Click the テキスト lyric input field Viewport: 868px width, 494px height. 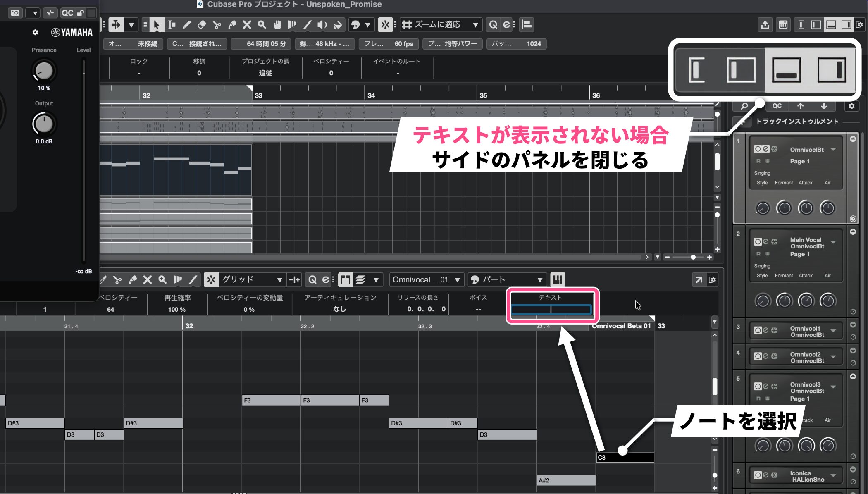click(551, 309)
